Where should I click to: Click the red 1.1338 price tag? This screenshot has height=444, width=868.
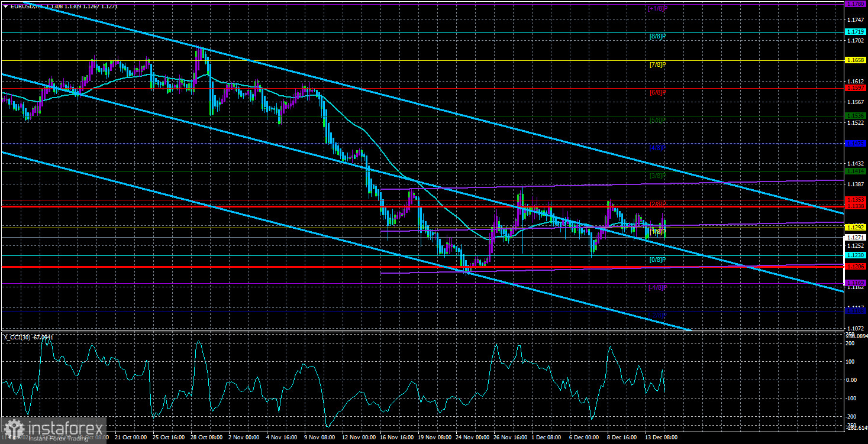pyautogui.click(x=856, y=207)
